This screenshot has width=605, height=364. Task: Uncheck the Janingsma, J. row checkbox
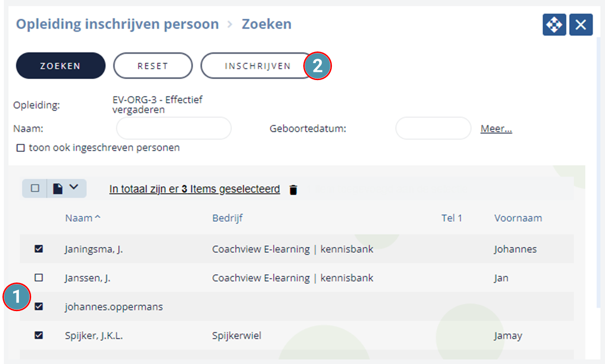(39, 249)
